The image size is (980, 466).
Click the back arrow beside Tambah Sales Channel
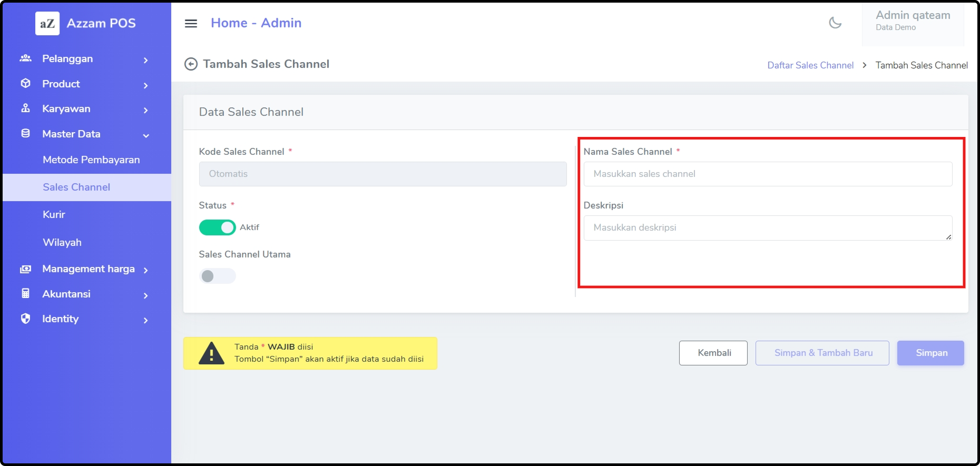pyautogui.click(x=190, y=64)
